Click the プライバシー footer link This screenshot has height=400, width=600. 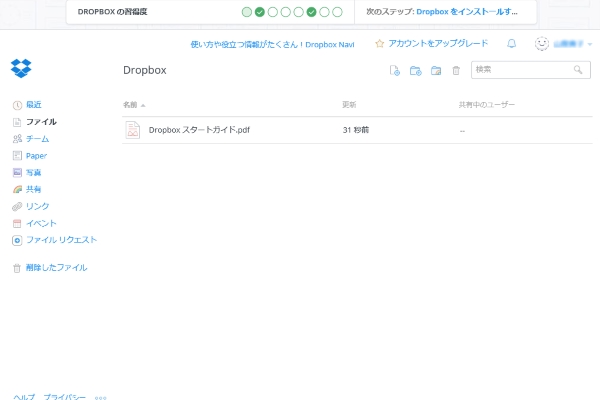pos(65,397)
